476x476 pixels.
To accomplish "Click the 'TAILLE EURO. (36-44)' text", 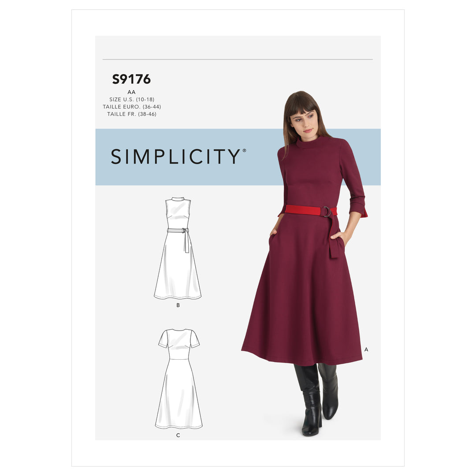I will 132,107.
